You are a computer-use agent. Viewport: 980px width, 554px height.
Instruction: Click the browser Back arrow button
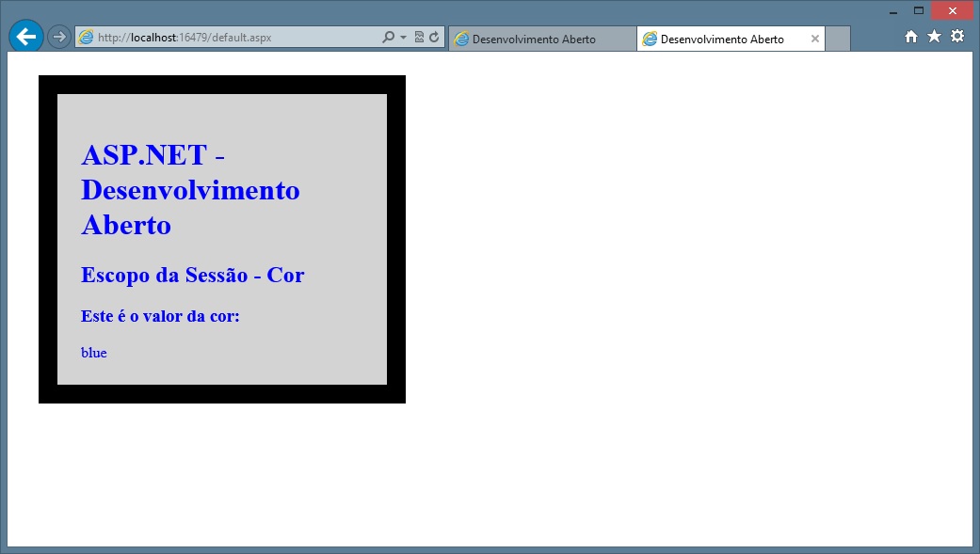(25, 37)
